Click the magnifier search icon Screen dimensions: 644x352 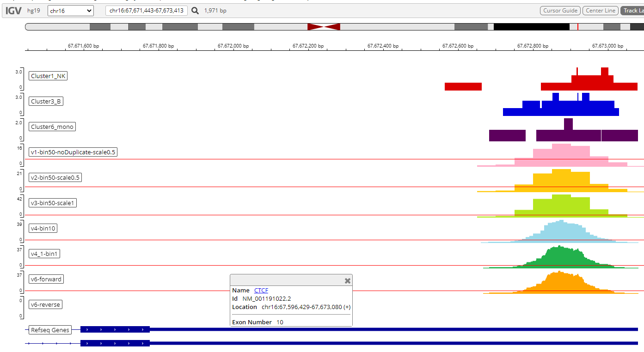195,11
